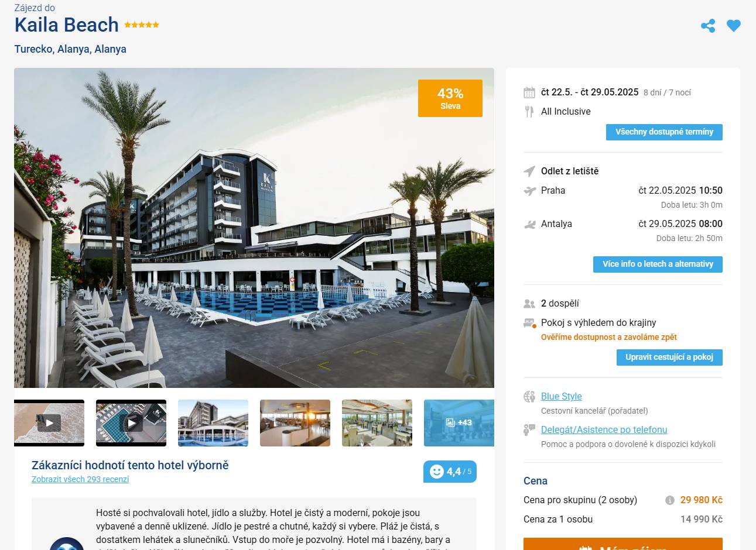Open Delegát/Asistence po telefonu link
The width and height of the screenshot is (756, 550).
(604, 429)
